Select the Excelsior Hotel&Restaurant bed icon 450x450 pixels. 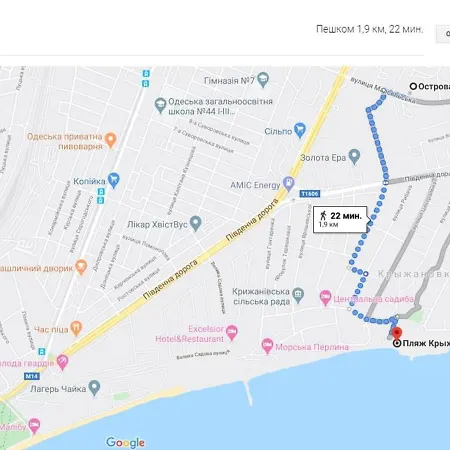pos(231,333)
